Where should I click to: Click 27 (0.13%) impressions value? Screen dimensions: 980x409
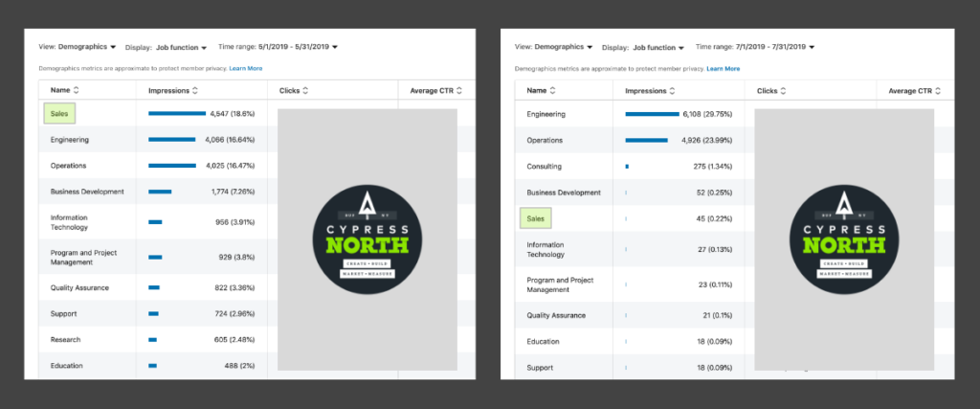[x=715, y=250]
